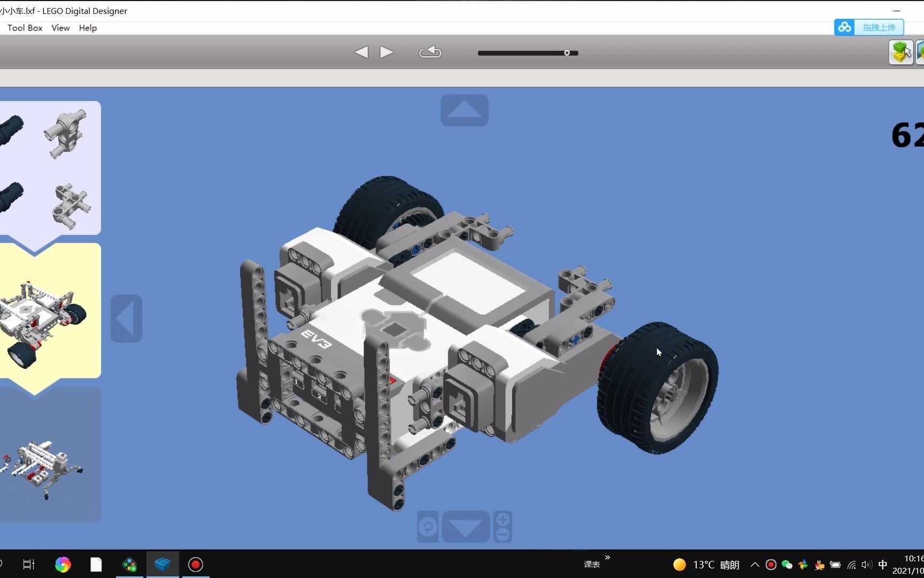The width and height of the screenshot is (924, 578).
Task: Reset the camera view with circular arrow
Action: (x=428, y=527)
